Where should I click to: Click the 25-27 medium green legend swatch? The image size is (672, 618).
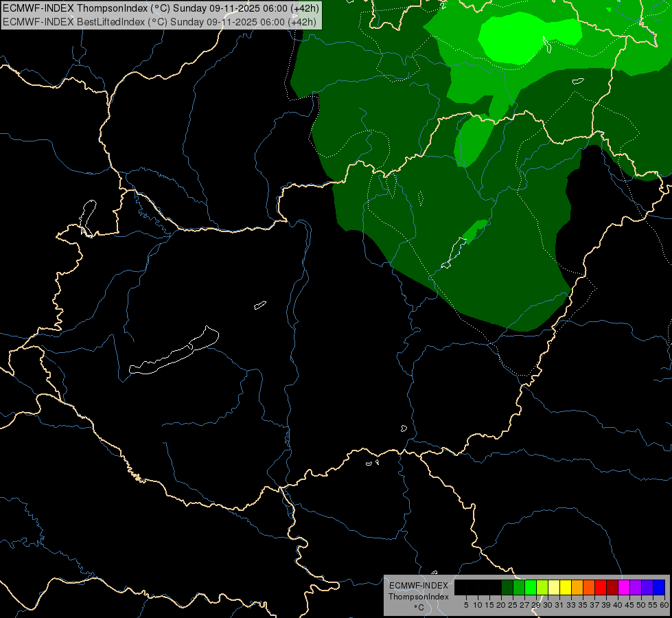(519, 587)
